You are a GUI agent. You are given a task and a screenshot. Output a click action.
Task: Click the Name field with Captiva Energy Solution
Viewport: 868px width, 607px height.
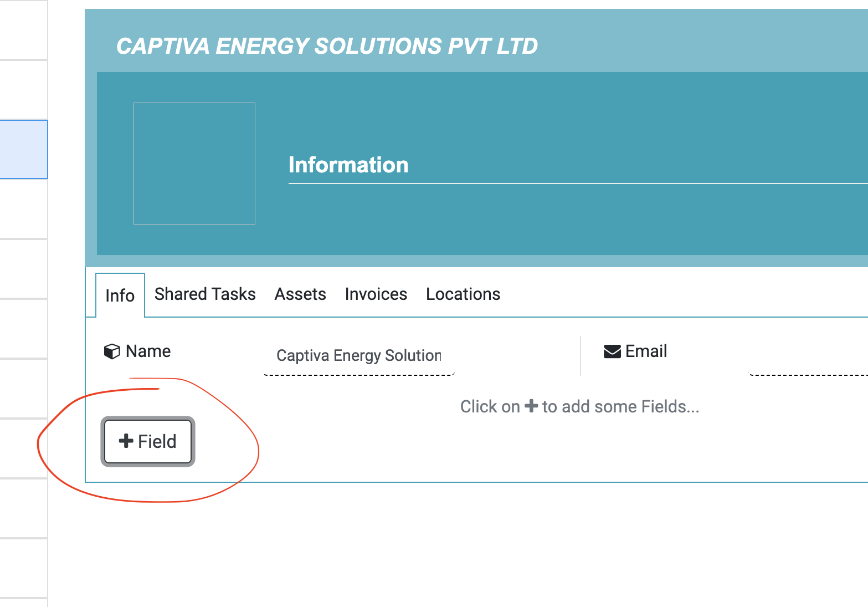358,356
